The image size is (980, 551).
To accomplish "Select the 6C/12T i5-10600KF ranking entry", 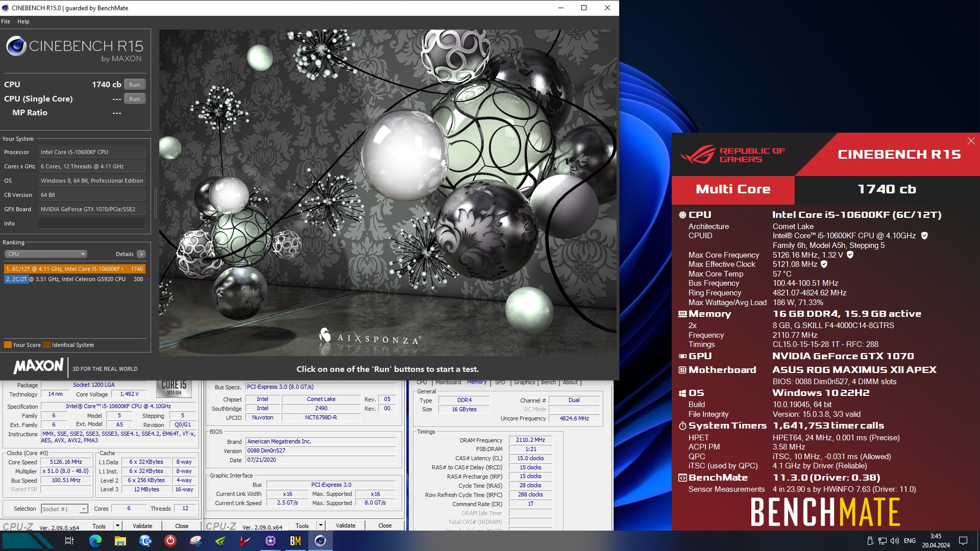I will pyautogui.click(x=75, y=269).
